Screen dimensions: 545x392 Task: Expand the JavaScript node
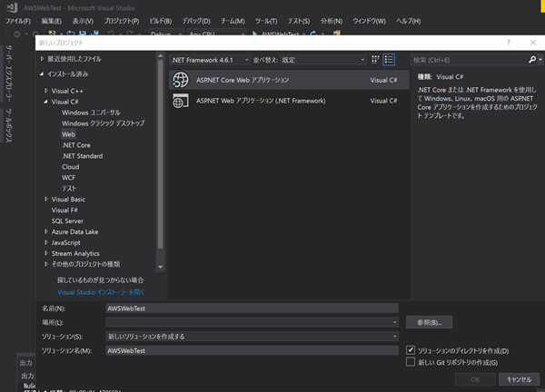46,242
